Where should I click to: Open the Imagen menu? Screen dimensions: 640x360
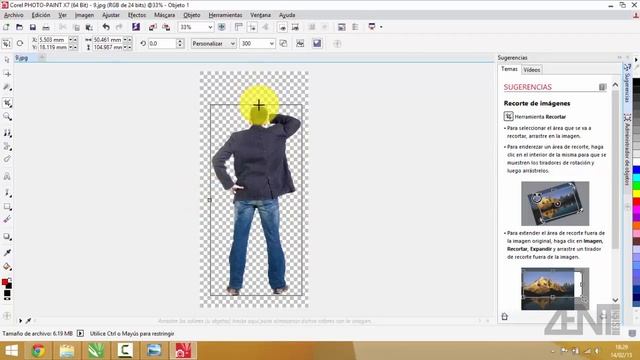(84, 15)
